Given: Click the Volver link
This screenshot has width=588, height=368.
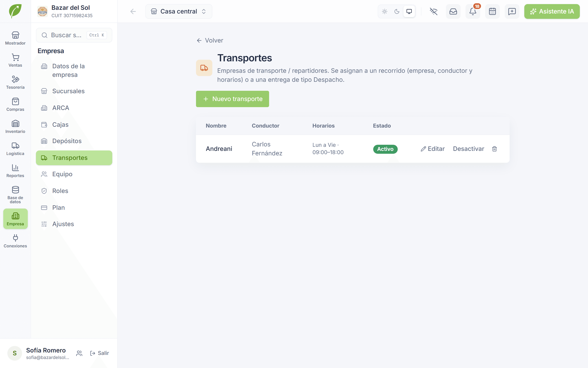Looking at the screenshot, I should click(x=210, y=40).
